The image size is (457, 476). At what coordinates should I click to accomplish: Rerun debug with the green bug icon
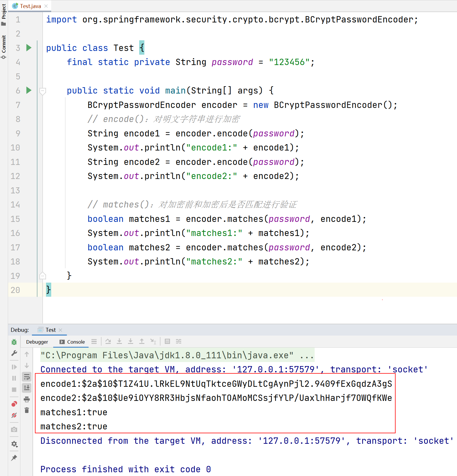(14, 342)
